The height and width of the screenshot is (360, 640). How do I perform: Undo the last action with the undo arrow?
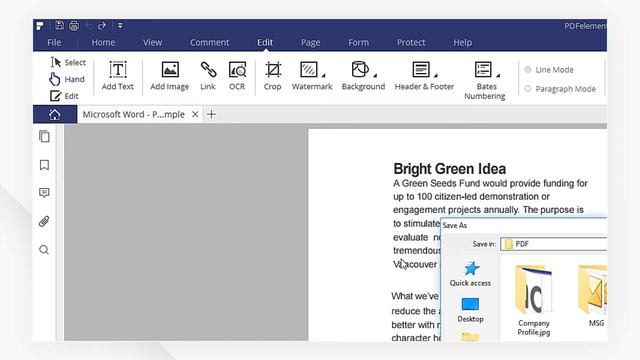pyautogui.click(x=89, y=26)
